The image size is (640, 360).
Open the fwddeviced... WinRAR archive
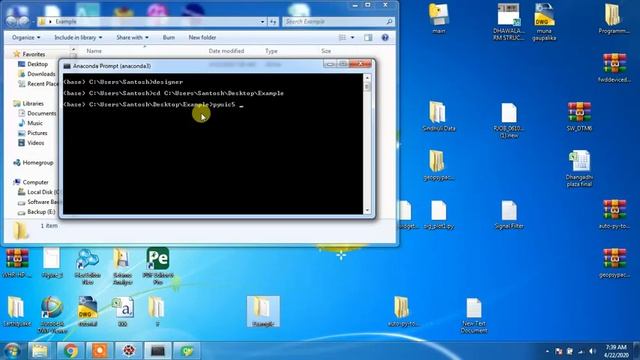tap(614, 67)
